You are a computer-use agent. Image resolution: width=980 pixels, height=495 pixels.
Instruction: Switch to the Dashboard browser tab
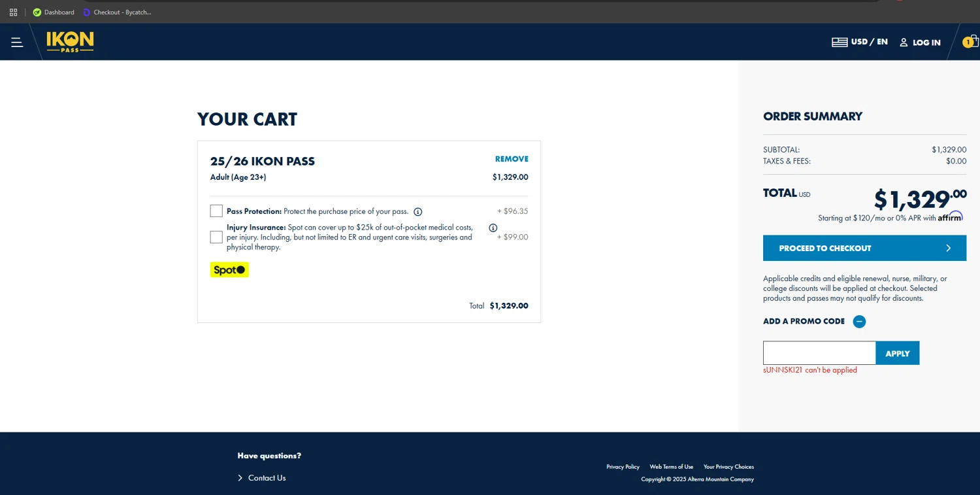54,12
